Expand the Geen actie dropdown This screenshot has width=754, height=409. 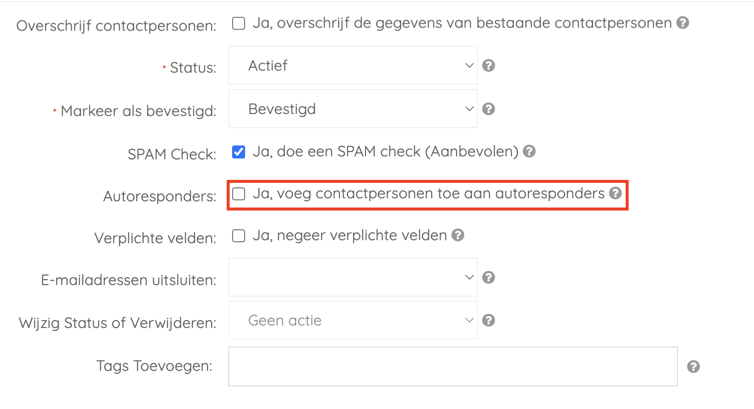point(353,320)
